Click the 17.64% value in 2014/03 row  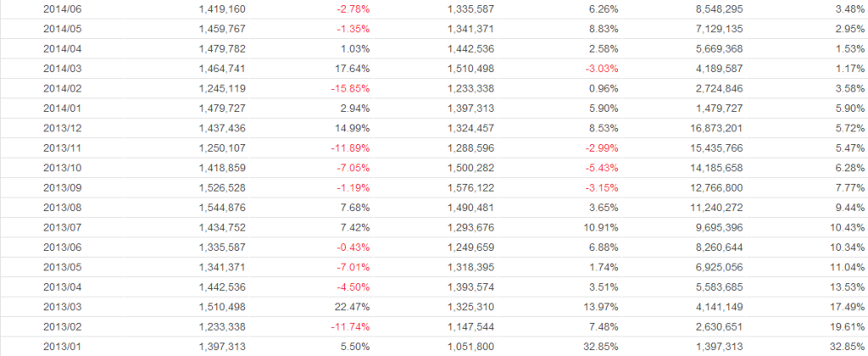click(x=352, y=68)
